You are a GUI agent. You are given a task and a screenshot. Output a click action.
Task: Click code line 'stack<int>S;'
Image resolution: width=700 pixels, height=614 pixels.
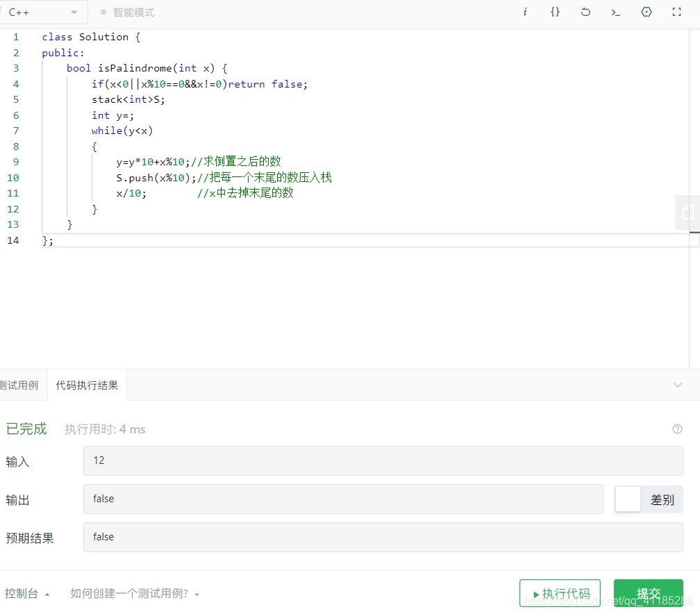(x=128, y=99)
